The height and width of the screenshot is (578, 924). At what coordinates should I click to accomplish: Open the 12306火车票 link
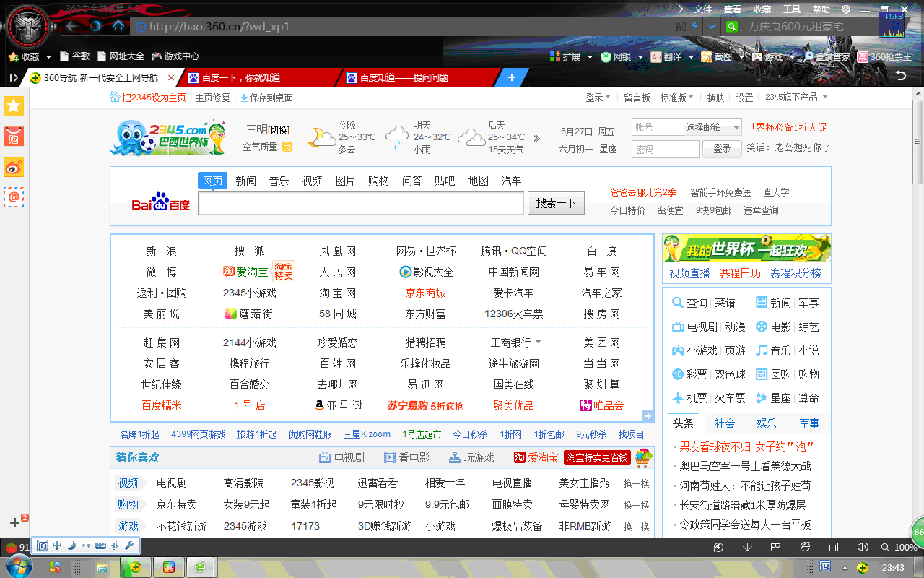click(x=514, y=314)
